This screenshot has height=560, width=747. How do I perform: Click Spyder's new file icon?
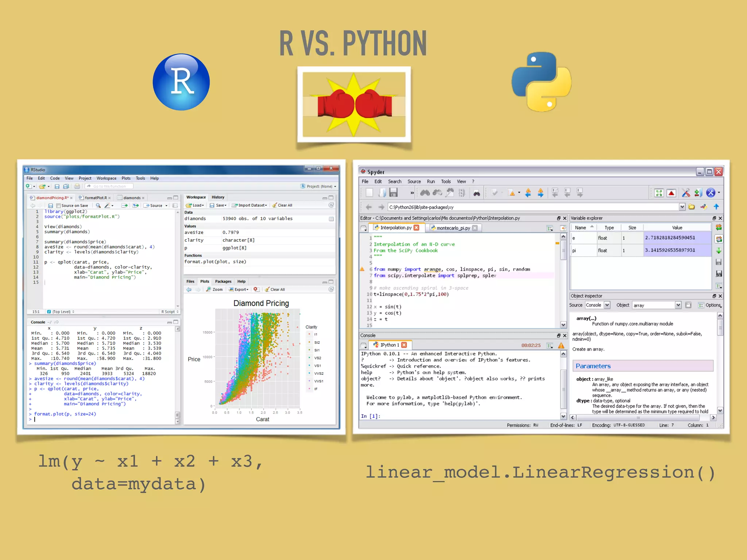[x=369, y=192]
